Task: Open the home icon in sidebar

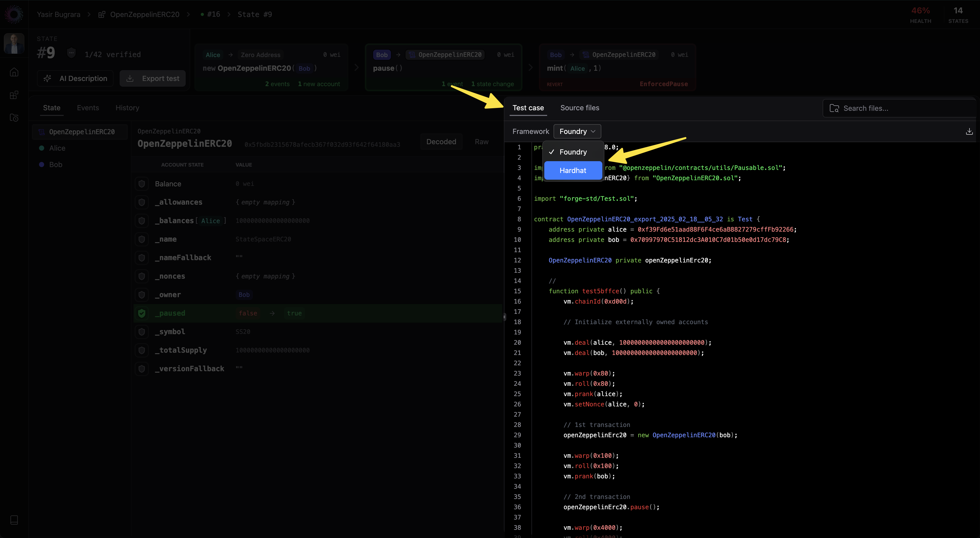Action: pos(14,72)
